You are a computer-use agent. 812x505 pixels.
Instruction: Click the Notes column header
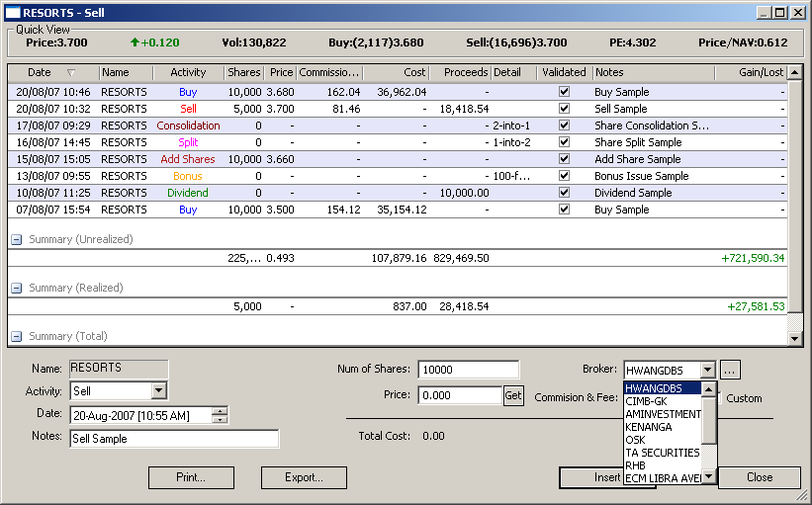[654, 72]
